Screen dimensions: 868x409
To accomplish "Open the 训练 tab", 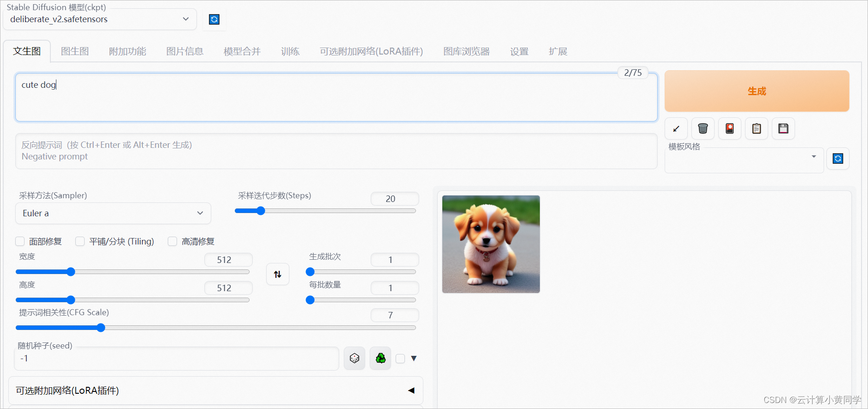I will 290,51.
